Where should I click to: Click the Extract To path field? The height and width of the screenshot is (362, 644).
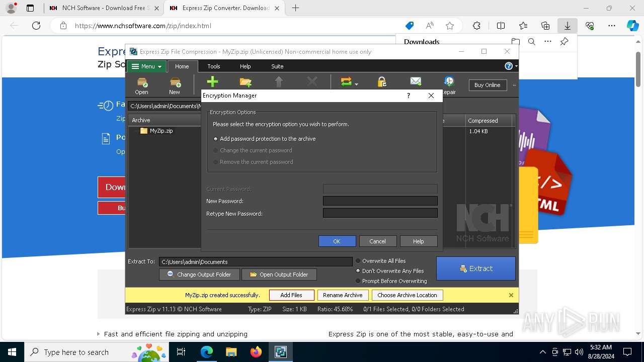[x=256, y=261]
